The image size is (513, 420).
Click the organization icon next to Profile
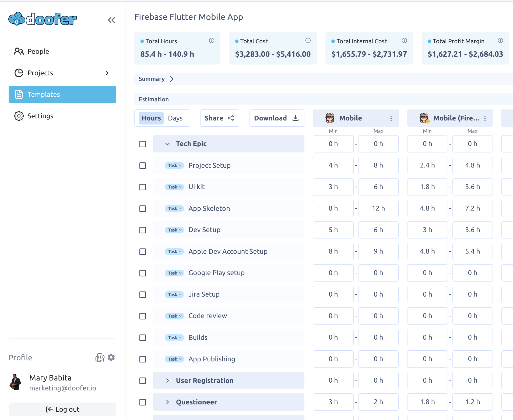tap(100, 357)
